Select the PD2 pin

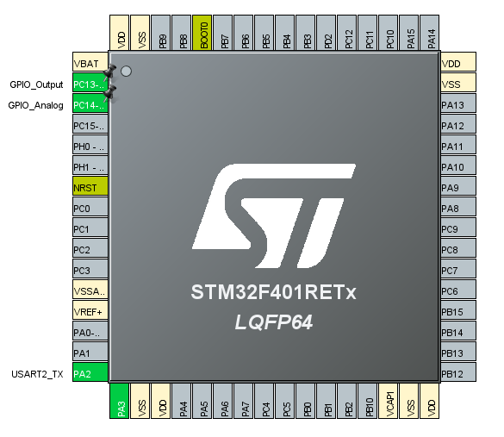click(x=326, y=33)
